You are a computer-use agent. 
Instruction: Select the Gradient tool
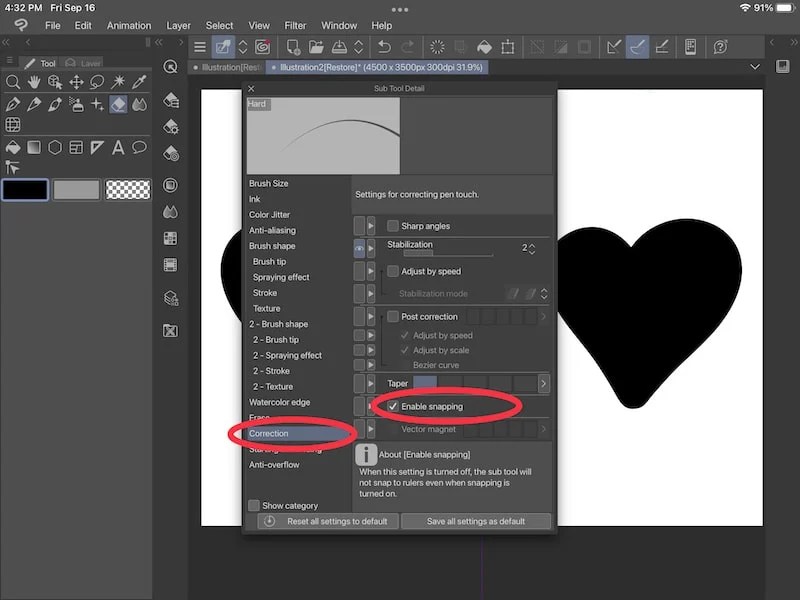pos(33,147)
